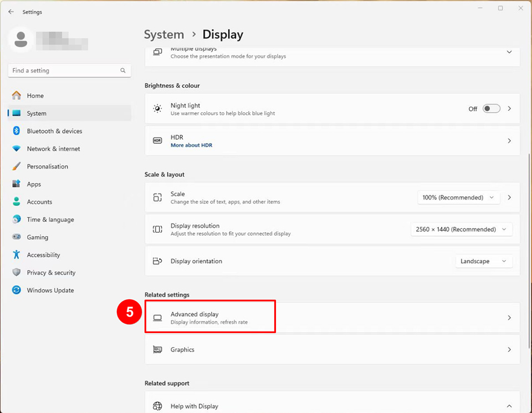The image size is (532, 413).
Task: Click the Windows Update sync icon
Action: point(16,290)
